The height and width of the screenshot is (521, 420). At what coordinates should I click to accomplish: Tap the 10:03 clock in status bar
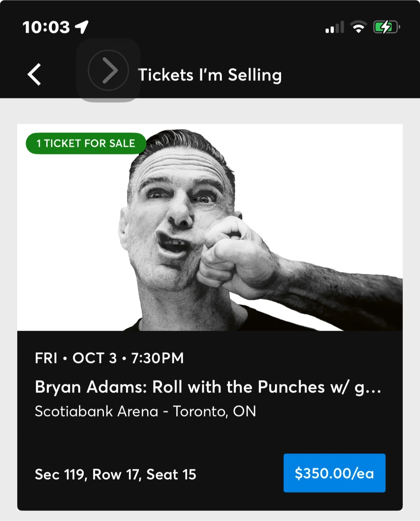[x=46, y=27]
